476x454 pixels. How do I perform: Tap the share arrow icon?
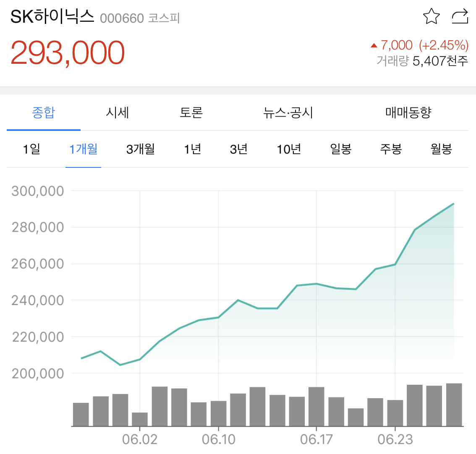pos(460,16)
